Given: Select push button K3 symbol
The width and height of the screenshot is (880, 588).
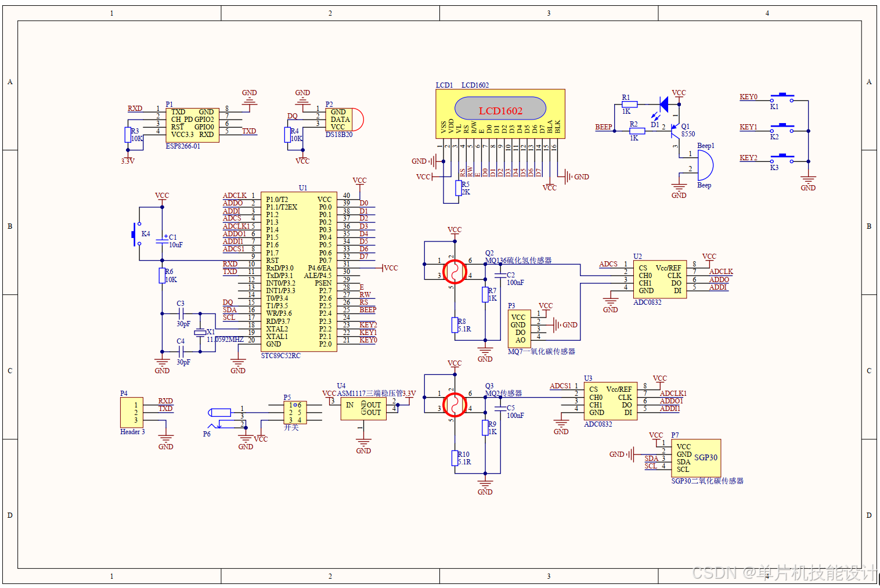Looking at the screenshot, I should [x=782, y=157].
